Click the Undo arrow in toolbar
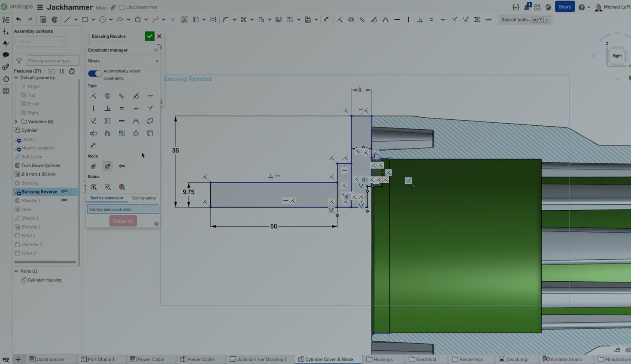The width and height of the screenshot is (631, 364). (18, 20)
